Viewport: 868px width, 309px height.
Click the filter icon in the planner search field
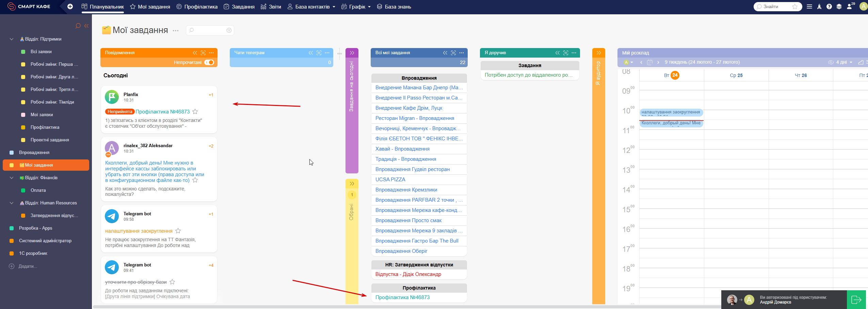coord(229,30)
